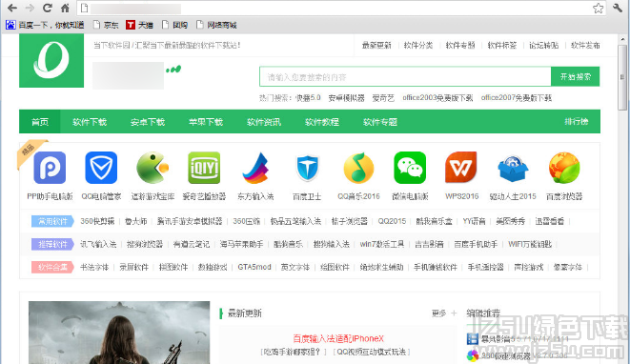Screen dimensions: 630x364
Task: Open the 软件专题 top link
Action: click(x=460, y=45)
